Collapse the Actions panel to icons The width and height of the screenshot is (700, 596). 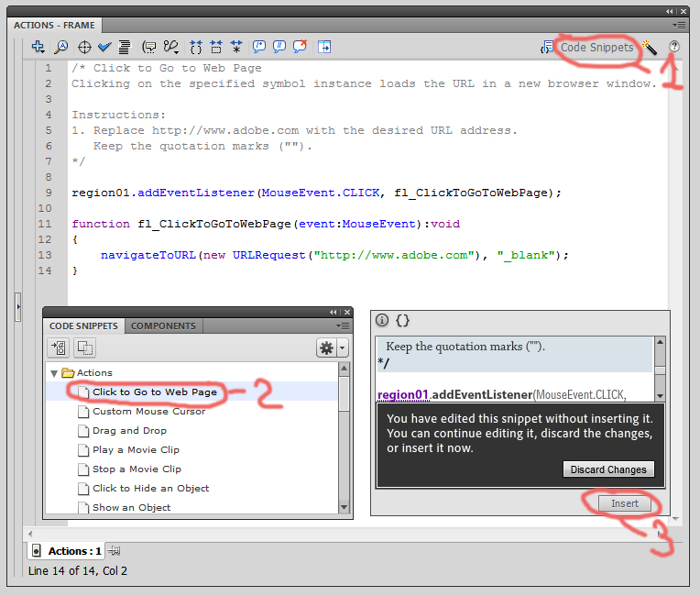(x=669, y=11)
